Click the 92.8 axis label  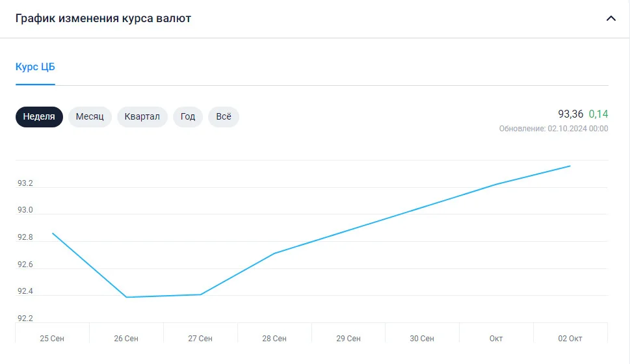click(x=25, y=237)
